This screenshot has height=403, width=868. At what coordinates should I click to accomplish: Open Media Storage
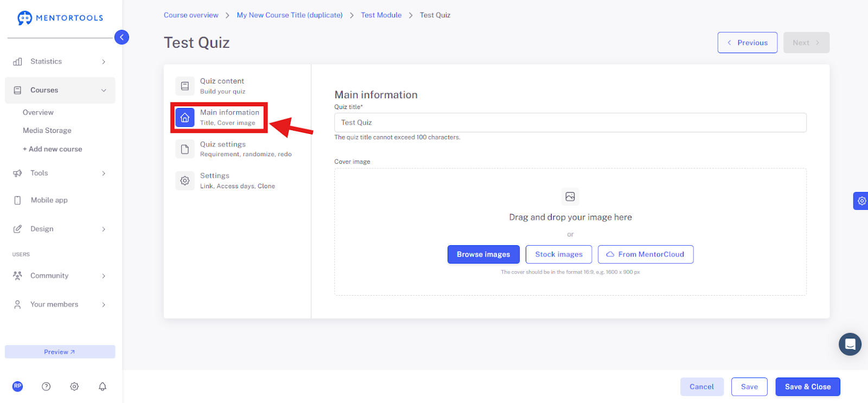click(x=47, y=131)
